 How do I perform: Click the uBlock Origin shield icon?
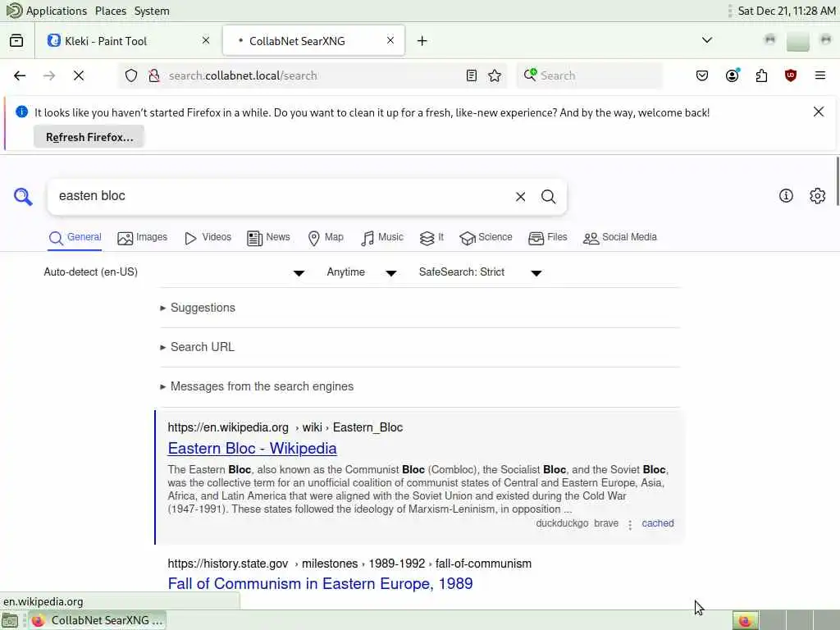791,75
